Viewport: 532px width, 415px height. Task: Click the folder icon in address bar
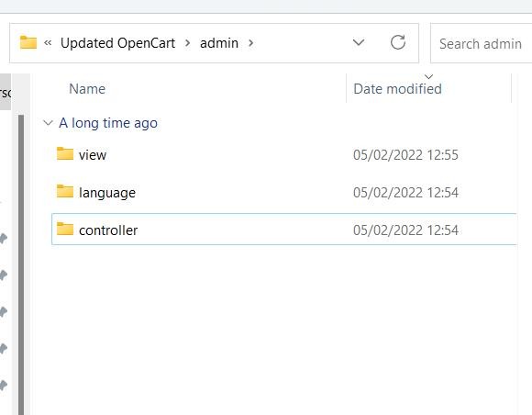coord(28,43)
